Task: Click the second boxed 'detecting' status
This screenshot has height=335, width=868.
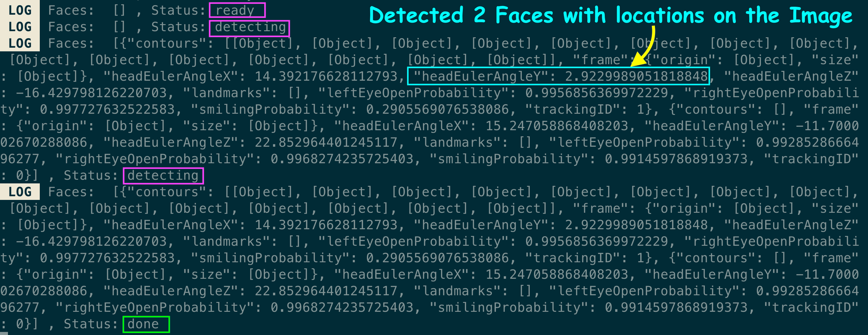Action: click(x=163, y=176)
